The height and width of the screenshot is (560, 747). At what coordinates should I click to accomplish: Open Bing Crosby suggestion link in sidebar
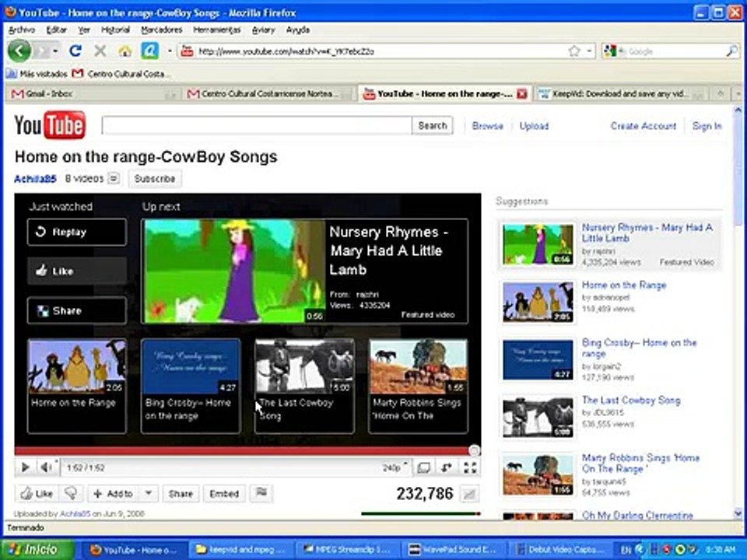coord(639,348)
